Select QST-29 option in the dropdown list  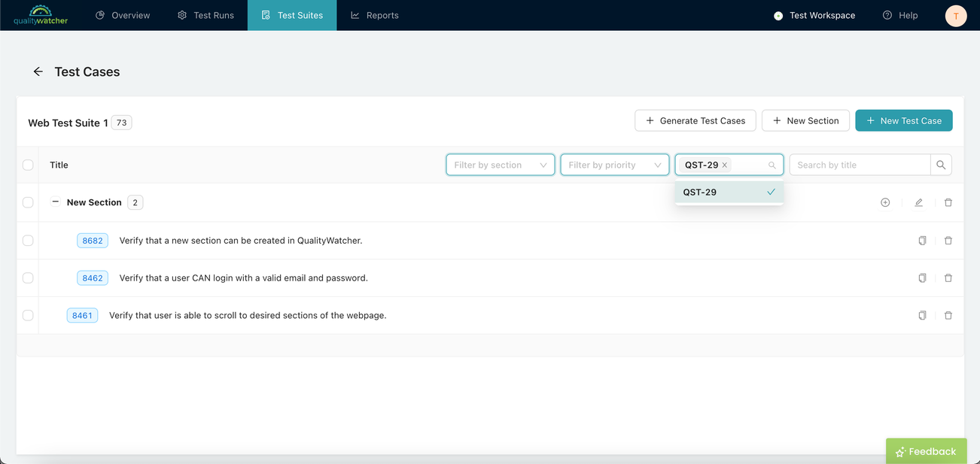click(x=729, y=192)
